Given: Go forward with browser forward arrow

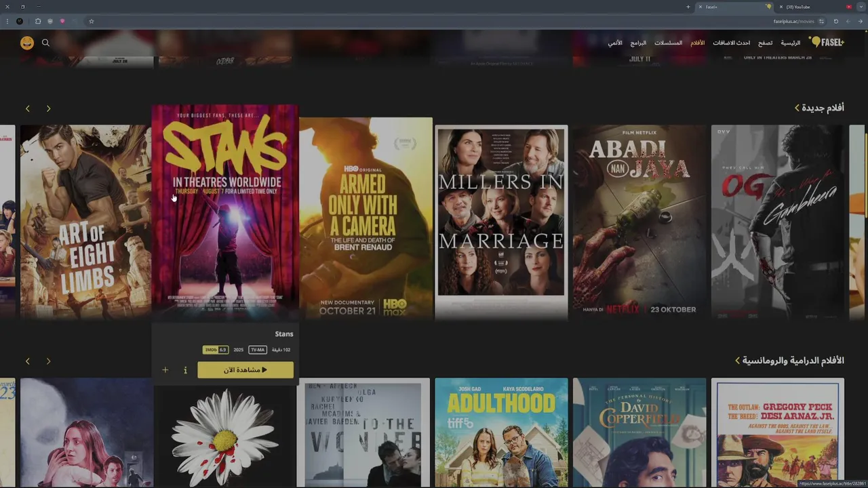Looking at the screenshot, I should 848,21.
